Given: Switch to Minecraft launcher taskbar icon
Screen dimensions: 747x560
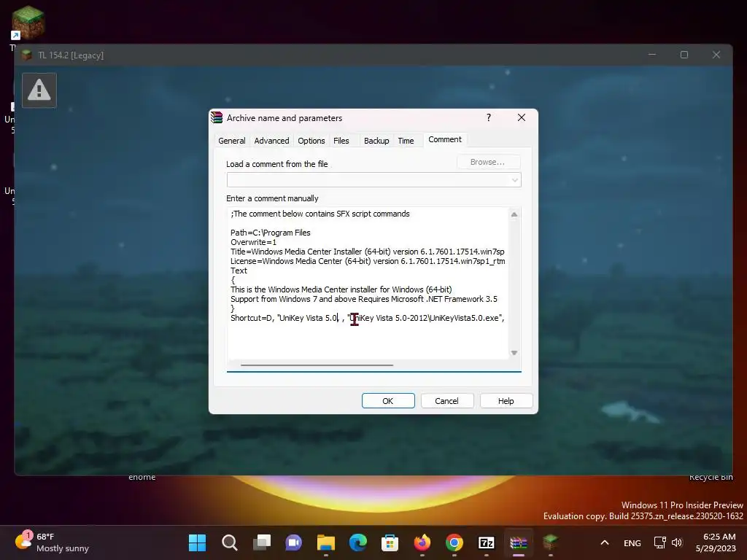Looking at the screenshot, I should click(550, 542).
